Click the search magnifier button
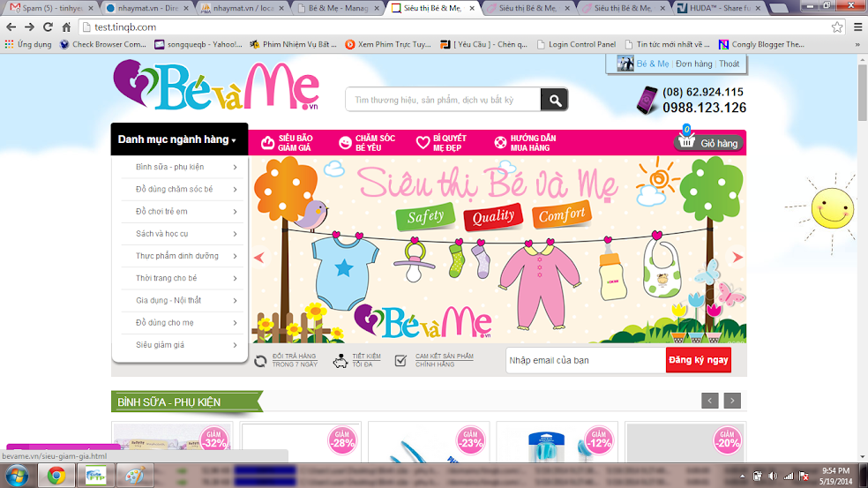The image size is (868, 488). [x=554, y=100]
